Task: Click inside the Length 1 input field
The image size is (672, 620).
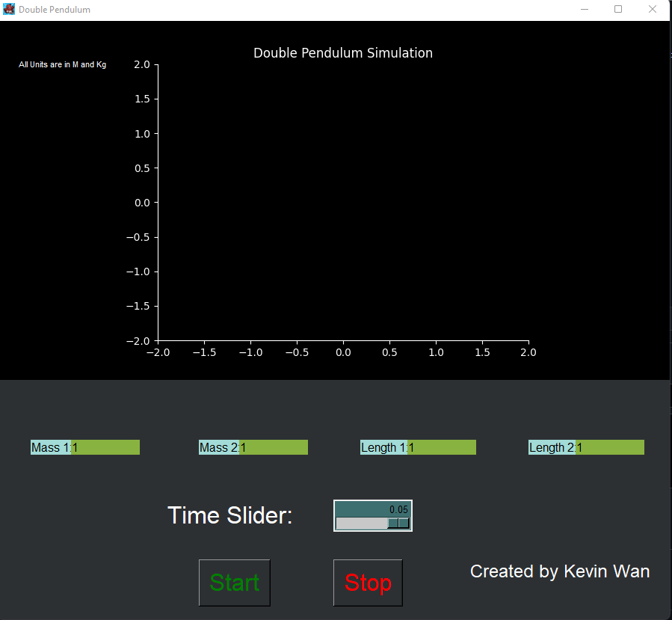Action: pyautogui.click(x=441, y=446)
